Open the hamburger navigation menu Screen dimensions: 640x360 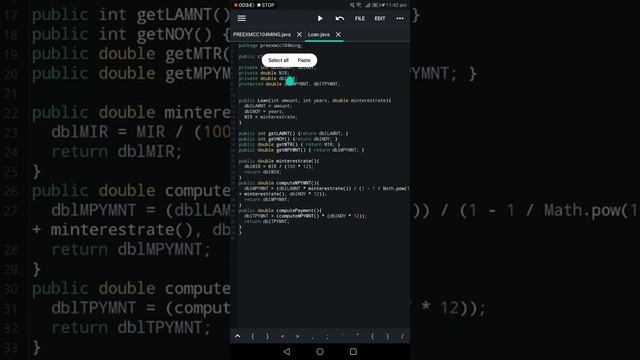(242, 18)
